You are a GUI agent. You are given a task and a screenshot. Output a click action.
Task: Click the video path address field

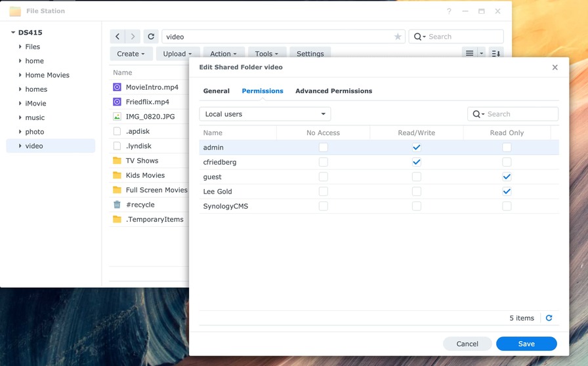click(x=283, y=36)
